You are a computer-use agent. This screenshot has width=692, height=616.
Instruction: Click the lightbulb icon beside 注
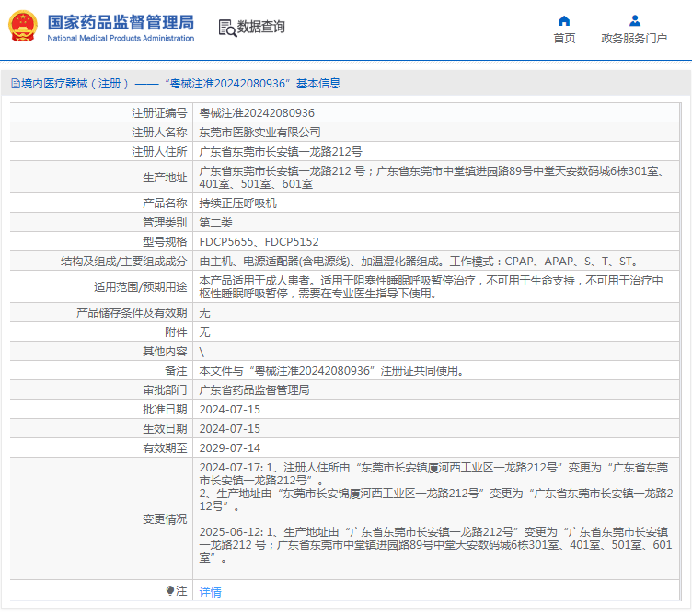click(170, 590)
